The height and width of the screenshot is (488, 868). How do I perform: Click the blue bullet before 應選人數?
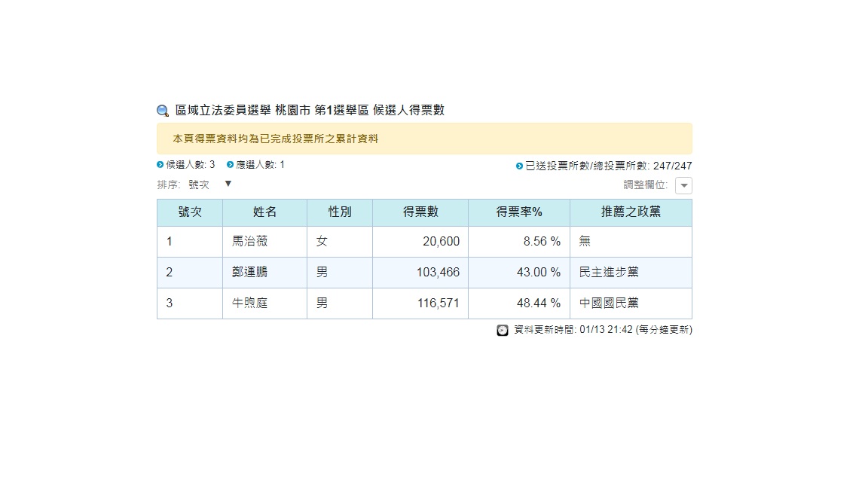pos(230,165)
